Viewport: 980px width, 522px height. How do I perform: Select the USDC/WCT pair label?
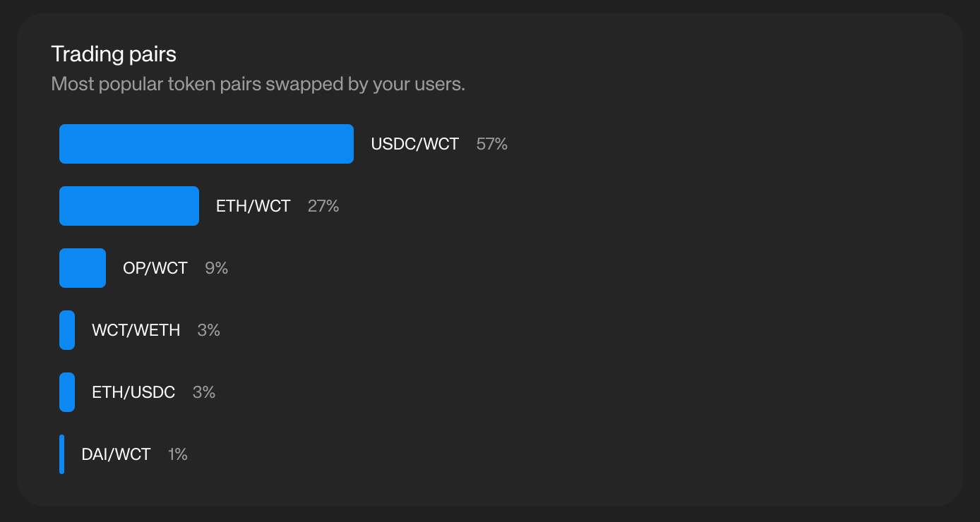point(415,144)
